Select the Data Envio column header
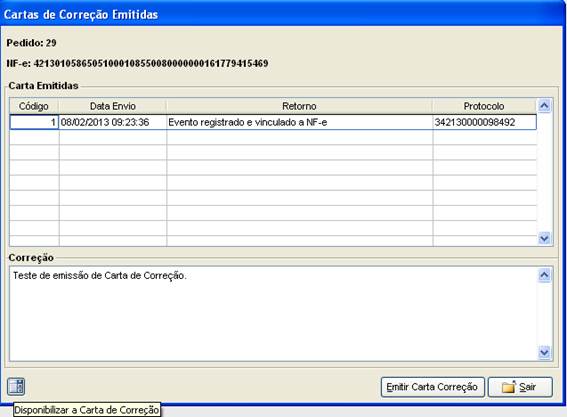This screenshot has width=567, height=417. point(113,106)
